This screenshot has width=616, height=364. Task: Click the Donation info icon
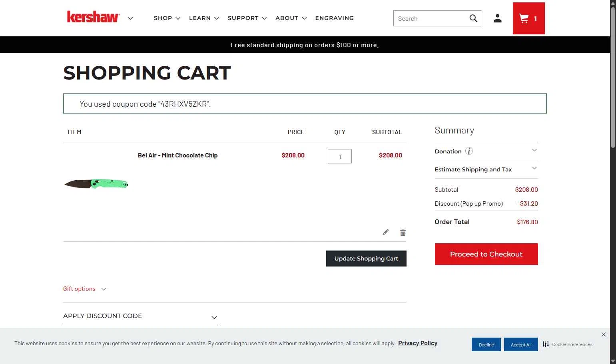(469, 151)
